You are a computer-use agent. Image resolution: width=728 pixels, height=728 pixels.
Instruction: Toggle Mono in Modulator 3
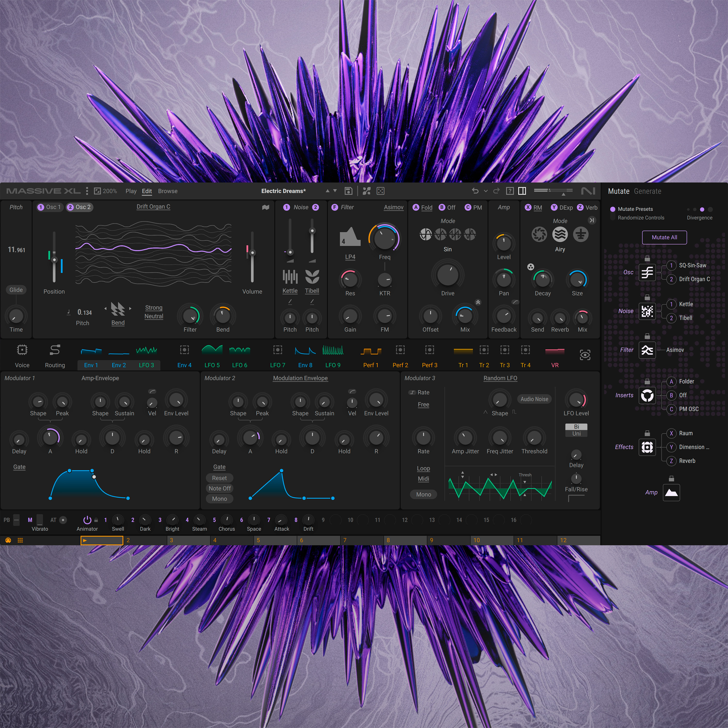point(423,494)
